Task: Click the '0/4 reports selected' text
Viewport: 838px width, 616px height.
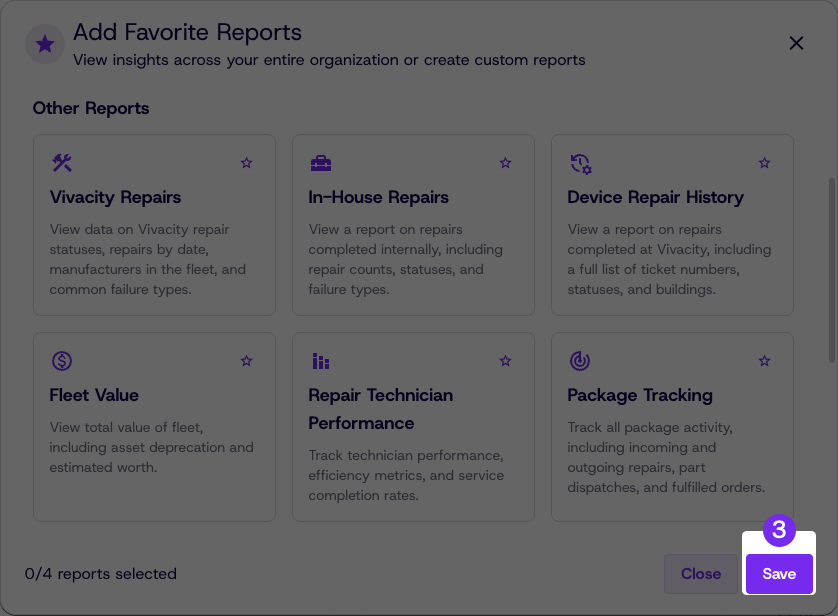Action: [100, 574]
